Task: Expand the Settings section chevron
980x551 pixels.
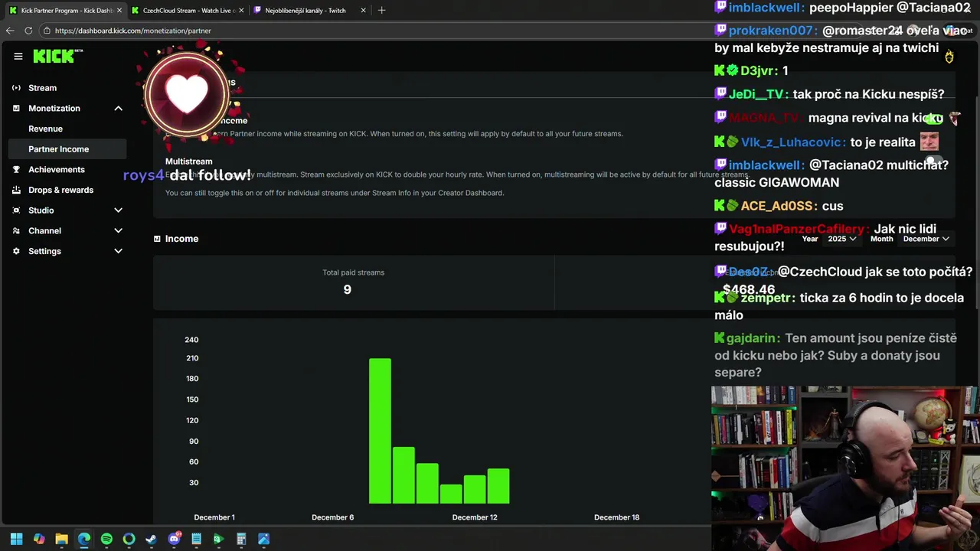Action: tap(118, 251)
